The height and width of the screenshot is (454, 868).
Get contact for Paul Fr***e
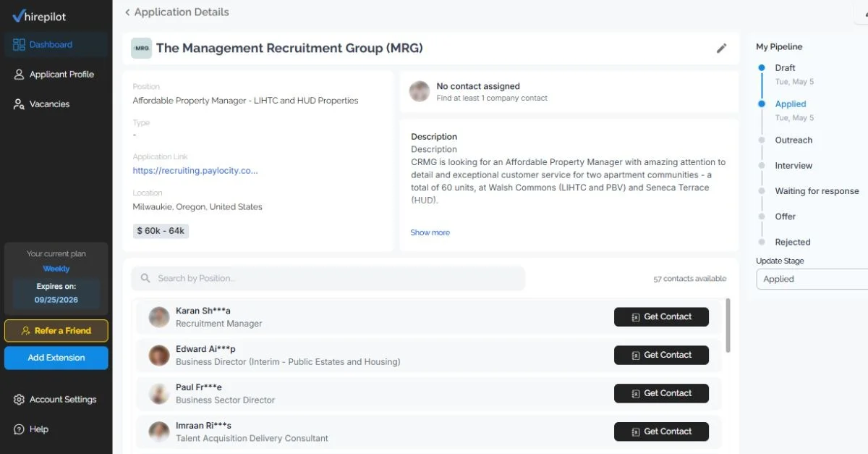661,394
